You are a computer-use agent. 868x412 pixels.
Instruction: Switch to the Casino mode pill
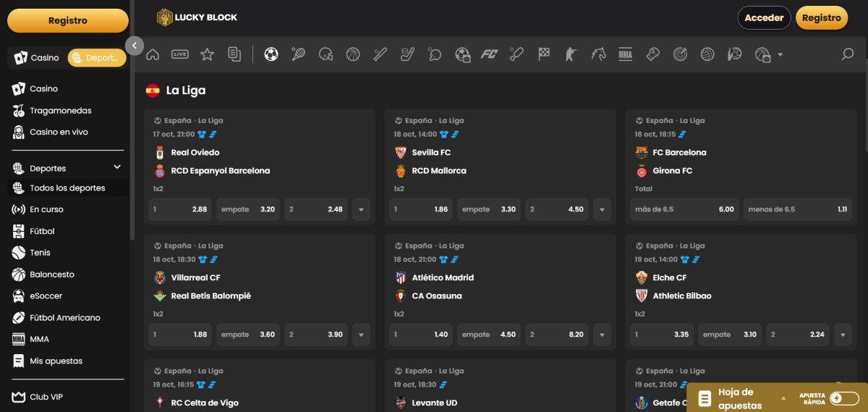point(37,58)
